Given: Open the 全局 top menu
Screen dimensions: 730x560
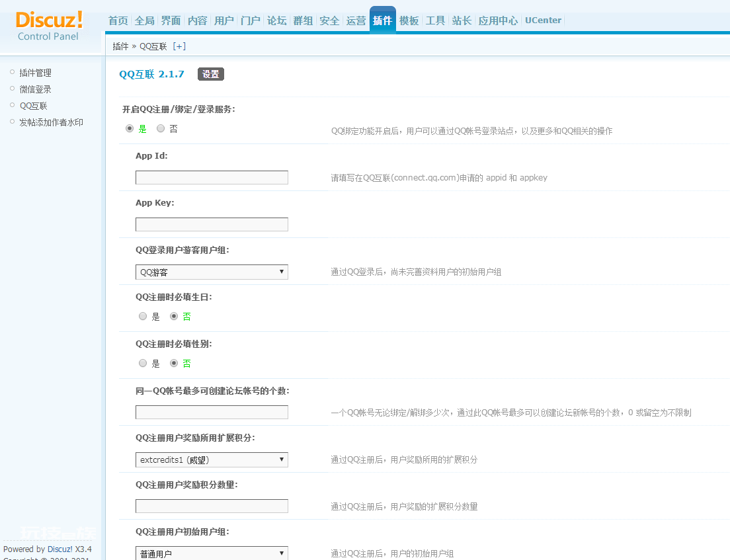Looking at the screenshot, I should coord(144,20).
